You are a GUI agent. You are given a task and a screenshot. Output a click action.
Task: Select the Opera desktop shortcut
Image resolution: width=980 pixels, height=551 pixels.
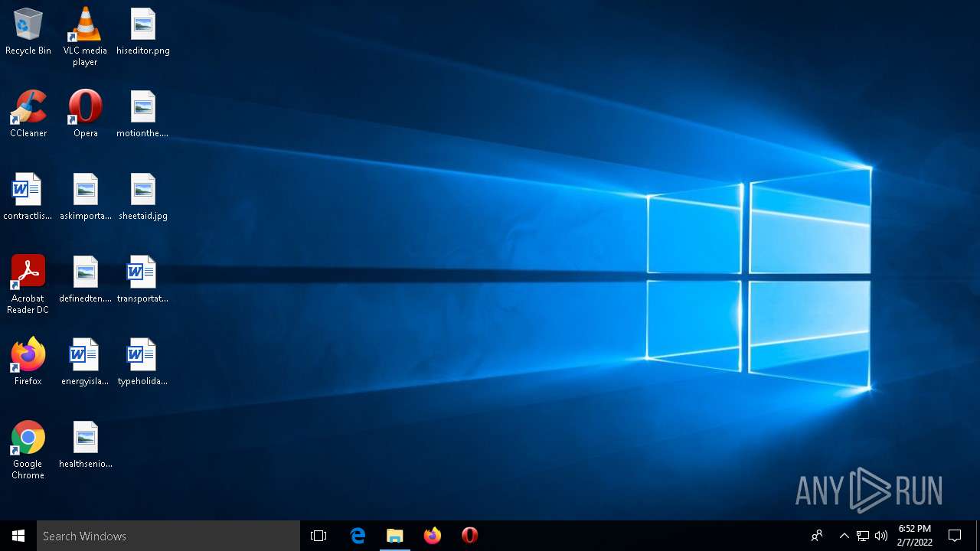click(85, 115)
